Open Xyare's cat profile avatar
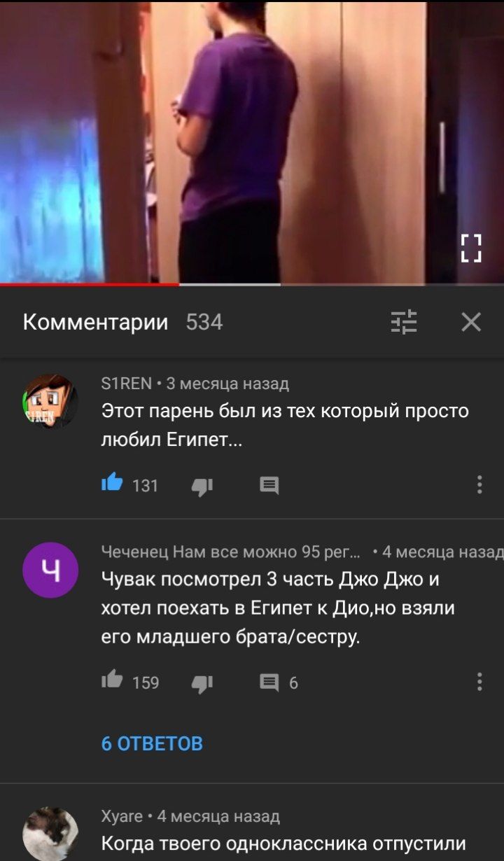504x861 pixels. coord(50,834)
